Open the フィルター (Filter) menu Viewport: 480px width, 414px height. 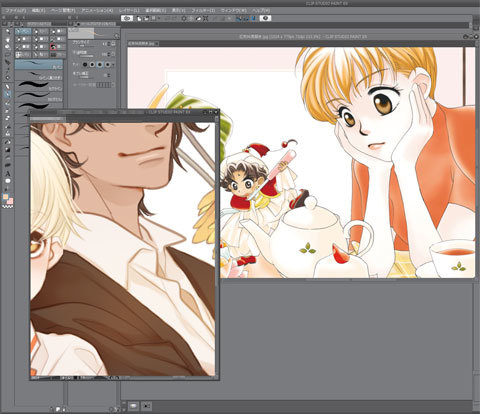click(x=204, y=11)
